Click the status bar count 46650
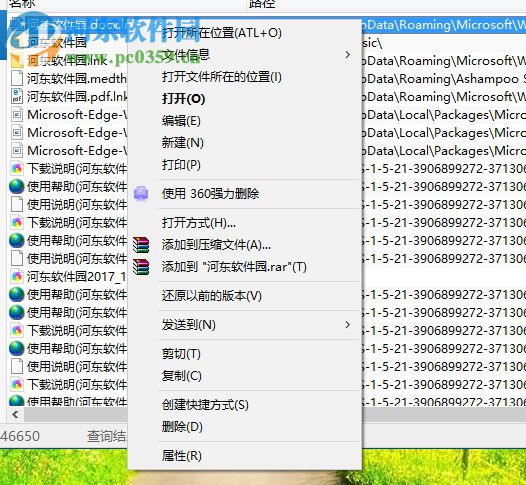This screenshot has height=485, width=526. [20, 436]
